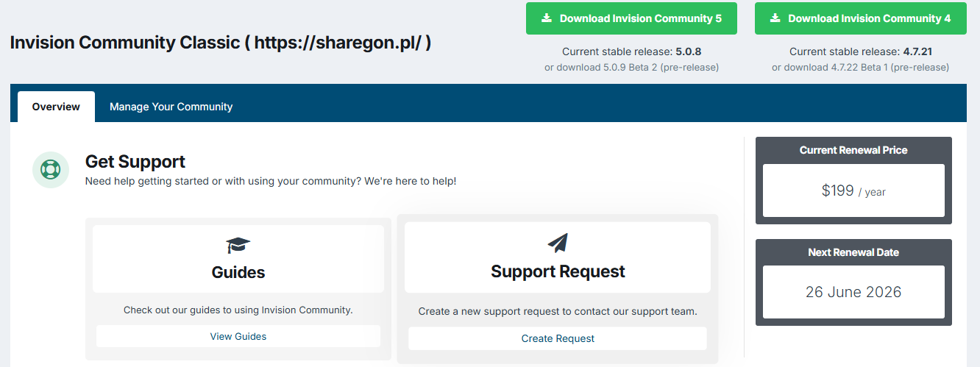980x367 pixels.
Task: Click the Download Invision Community 4 label
Action: [869, 18]
